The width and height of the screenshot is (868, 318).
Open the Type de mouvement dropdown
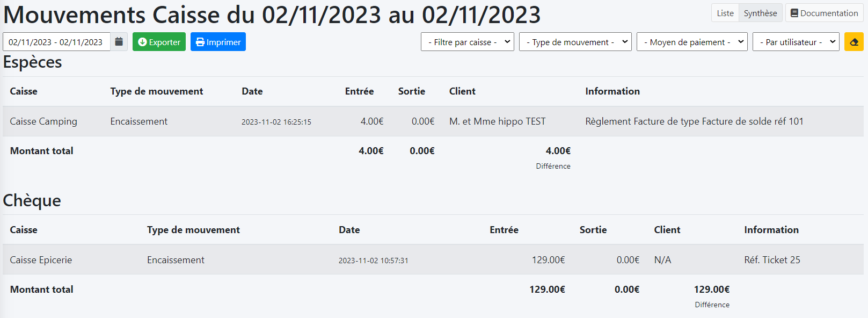tap(575, 42)
